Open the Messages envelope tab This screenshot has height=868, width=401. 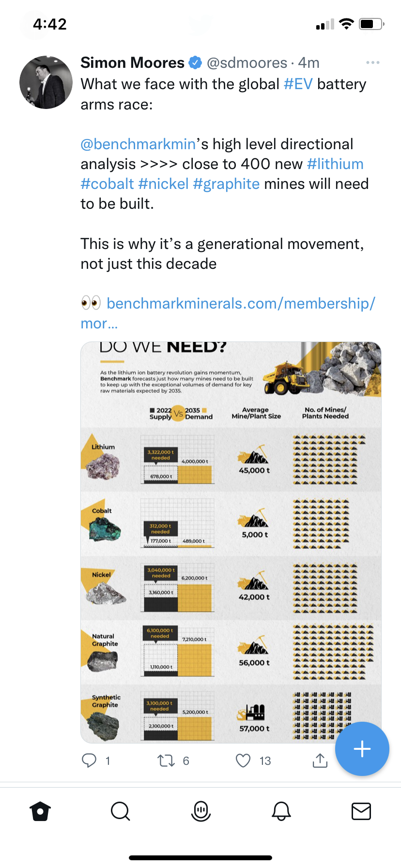coord(361,811)
